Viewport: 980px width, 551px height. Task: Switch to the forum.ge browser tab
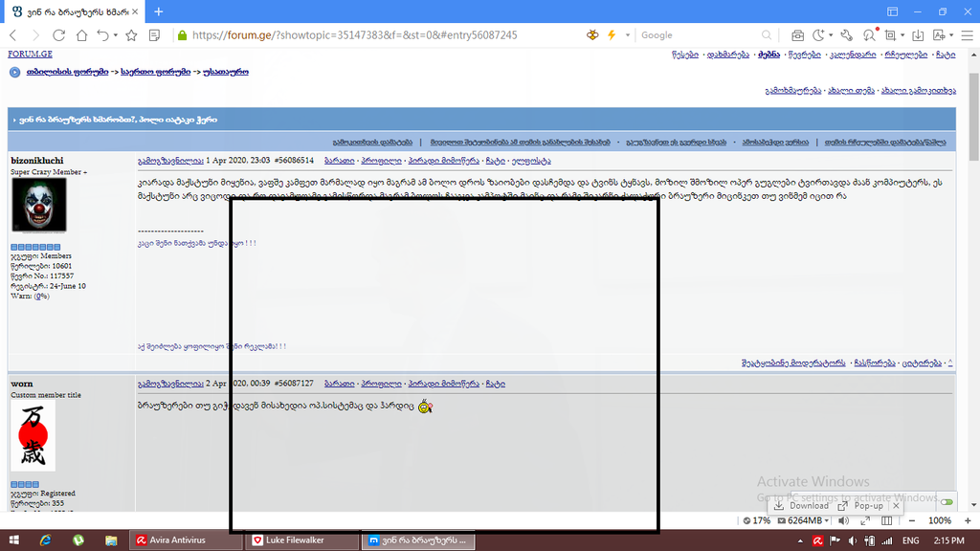73,11
